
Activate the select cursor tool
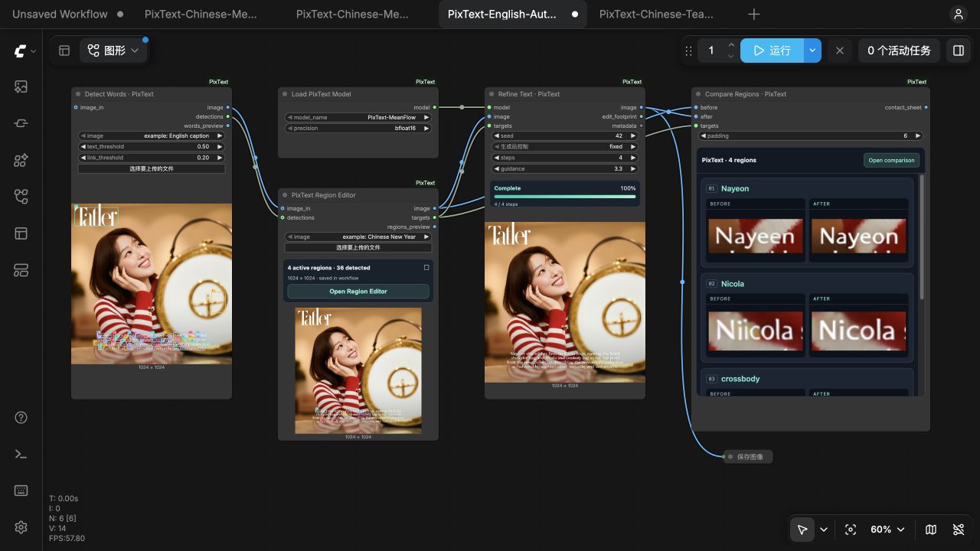pos(802,530)
